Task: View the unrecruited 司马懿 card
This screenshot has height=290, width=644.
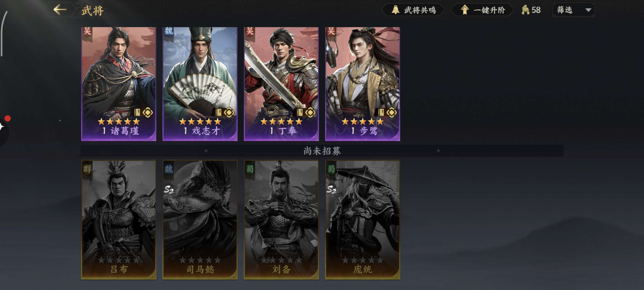Action: point(200,220)
